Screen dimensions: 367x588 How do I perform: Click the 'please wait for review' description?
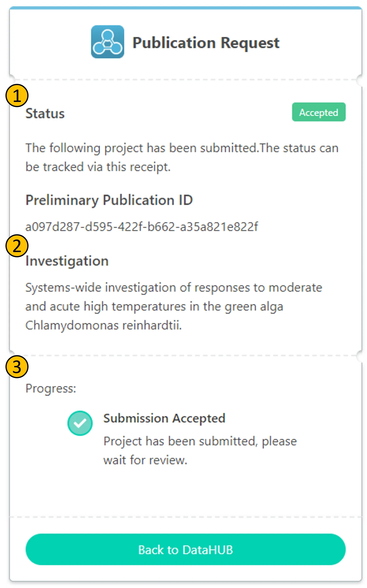[x=200, y=451]
